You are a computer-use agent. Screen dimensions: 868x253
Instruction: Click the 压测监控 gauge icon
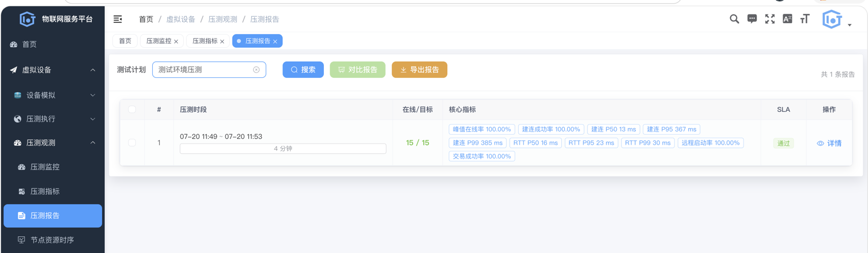(22, 167)
